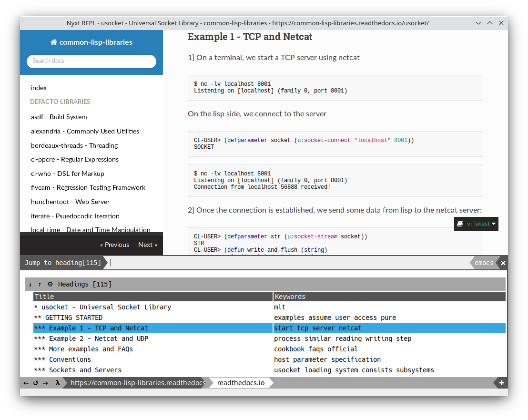Viewport: 528px width, 420px height.
Task: Click the home icon beside common-lisp-libraries
Action: click(x=53, y=42)
